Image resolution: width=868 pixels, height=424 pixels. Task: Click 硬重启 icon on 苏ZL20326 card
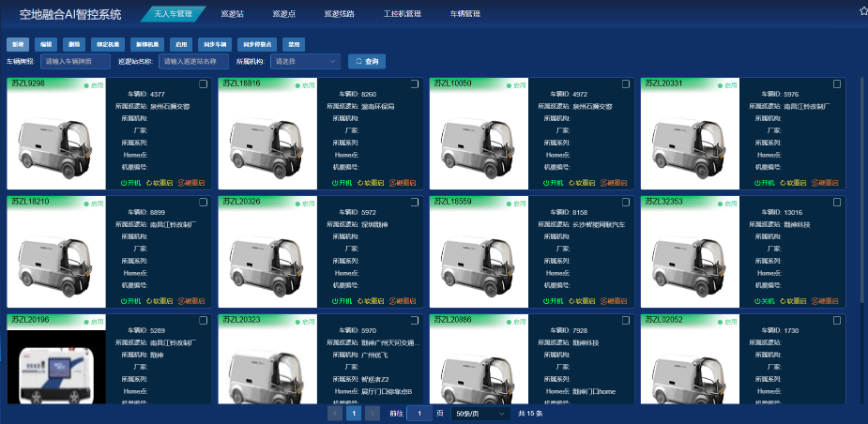click(391, 301)
